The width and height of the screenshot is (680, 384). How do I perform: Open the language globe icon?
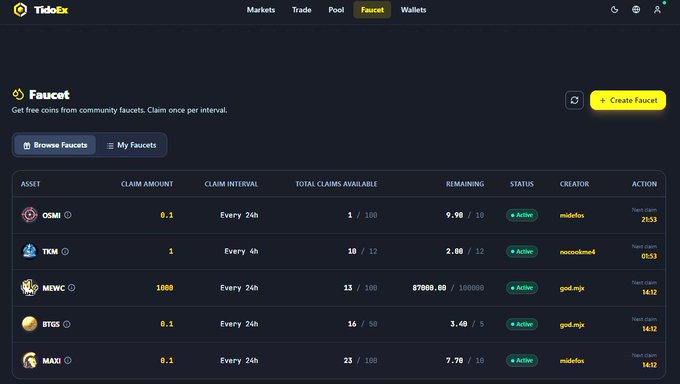[636, 10]
